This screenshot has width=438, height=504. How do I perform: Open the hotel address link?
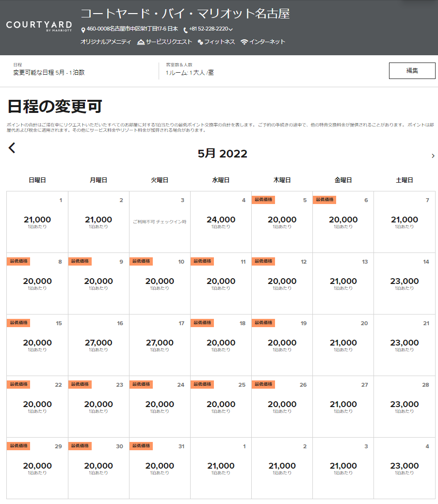[x=132, y=29]
